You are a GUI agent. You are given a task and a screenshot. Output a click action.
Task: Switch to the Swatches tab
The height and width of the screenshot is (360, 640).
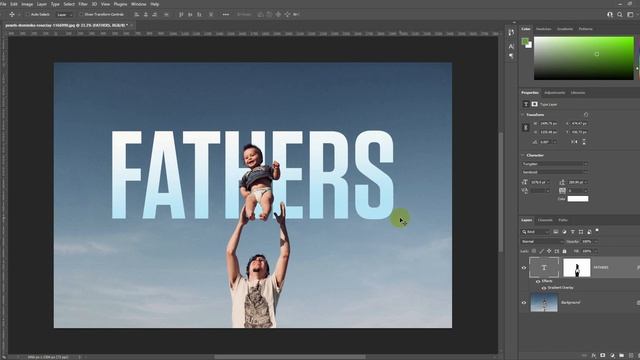[x=543, y=29]
